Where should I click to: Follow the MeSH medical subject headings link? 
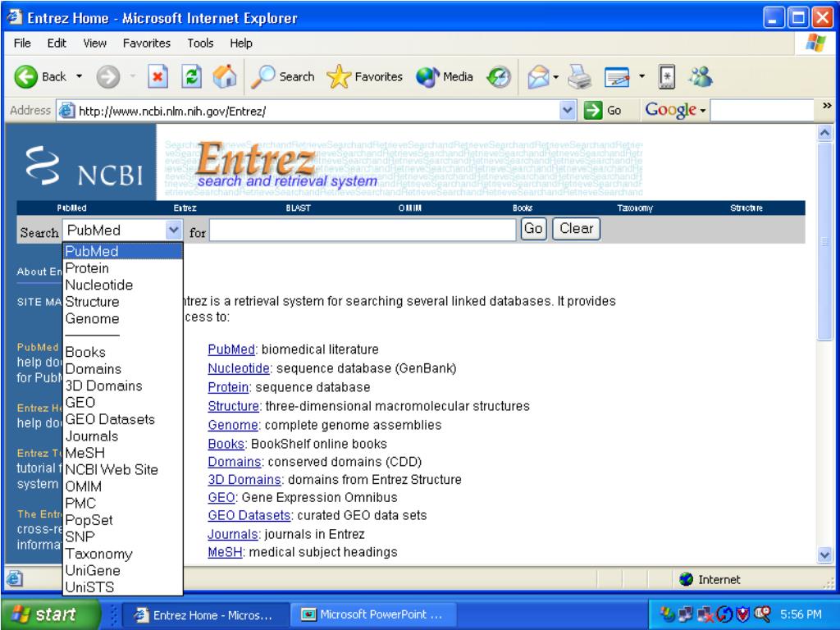(x=225, y=552)
